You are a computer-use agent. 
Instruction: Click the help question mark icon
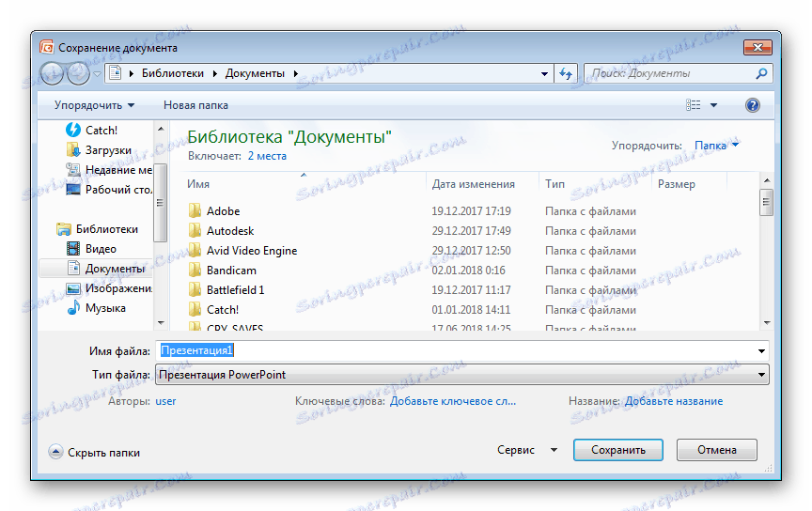[x=752, y=105]
